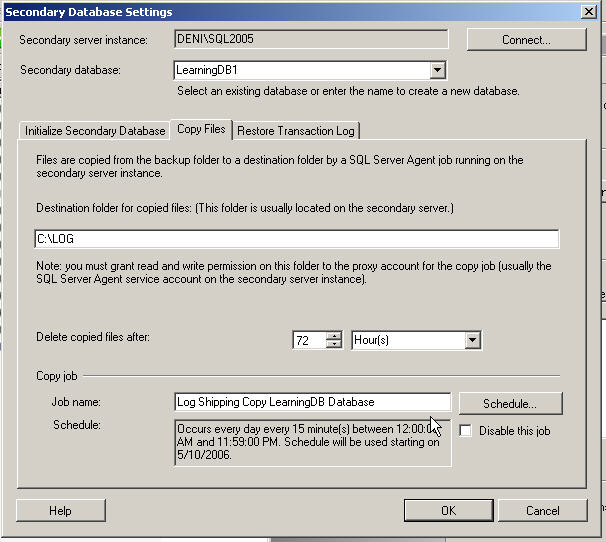
Task: Click the destination folder field showing C:\LOG
Action: pos(296,239)
